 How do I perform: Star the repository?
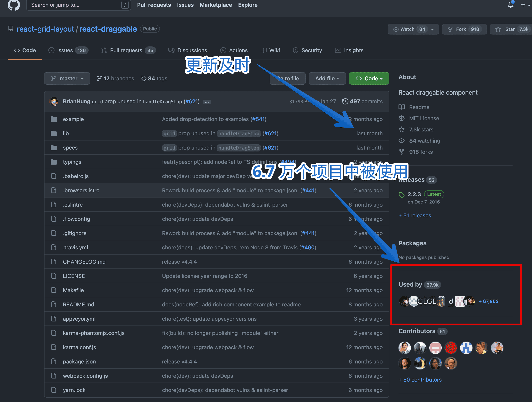coord(511,29)
